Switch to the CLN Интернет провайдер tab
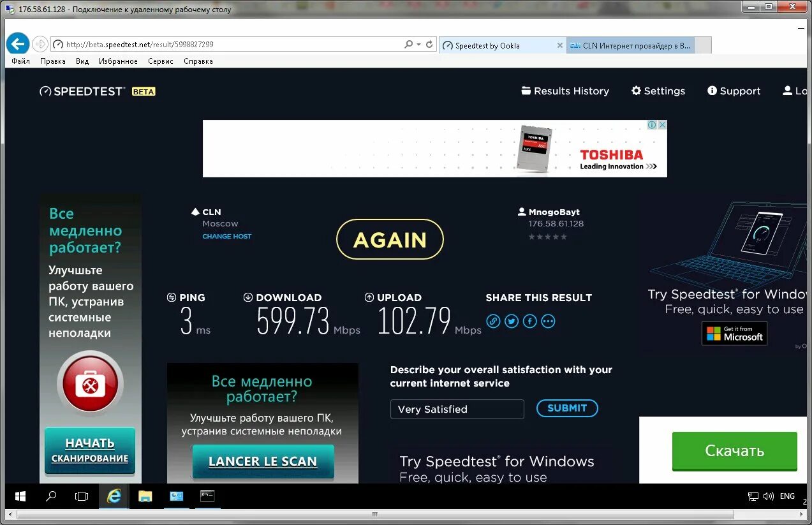 (630, 45)
